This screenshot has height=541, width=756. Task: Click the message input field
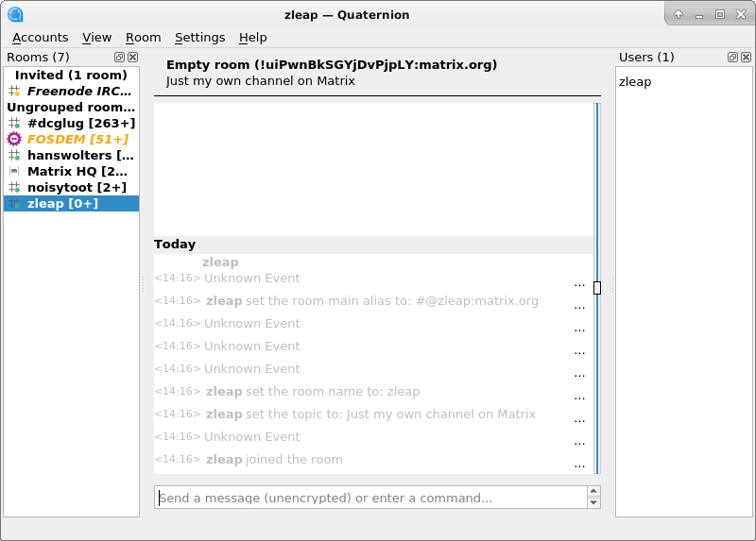pyautogui.click(x=370, y=498)
